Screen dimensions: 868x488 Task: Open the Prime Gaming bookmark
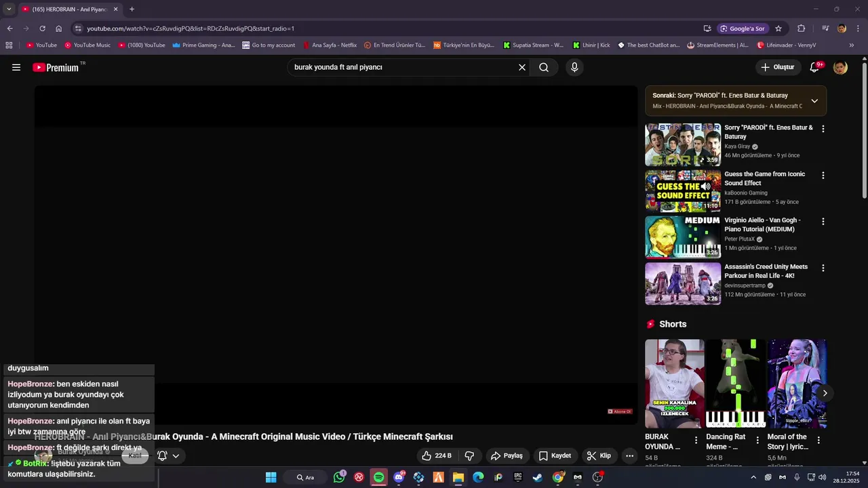(203, 45)
